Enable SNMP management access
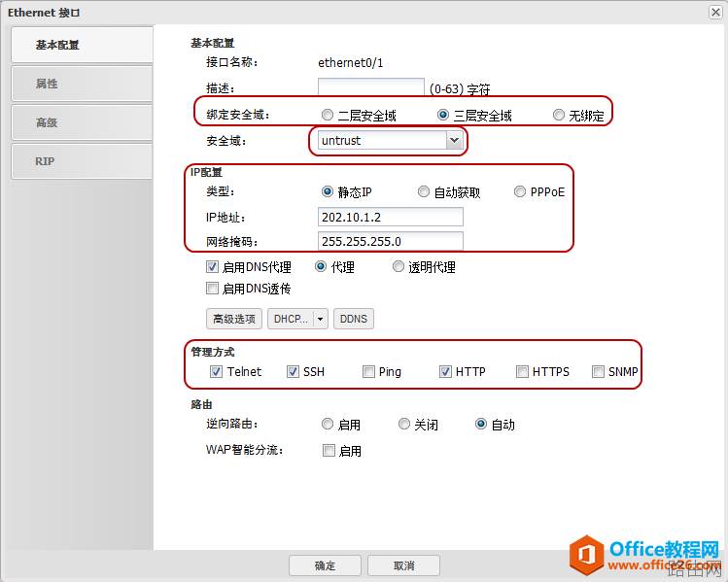The image size is (728, 582). pyautogui.click(x=598, y=372)
